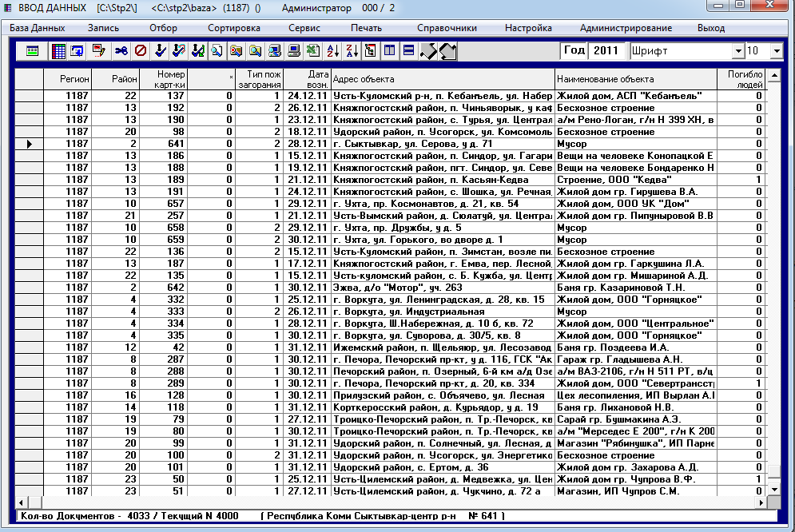795x532 pixels.
Task: Click the first blue checkmark arrow icon
Action: click(161, 50)
